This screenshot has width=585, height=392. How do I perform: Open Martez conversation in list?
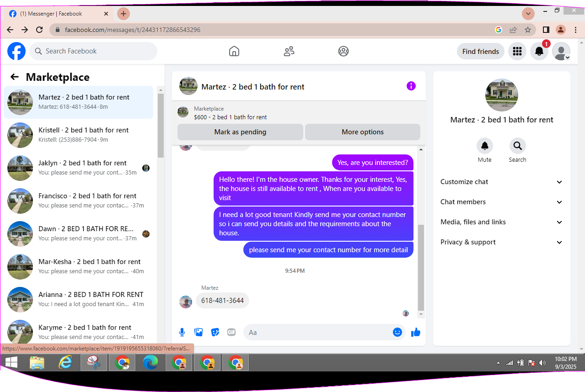coord(79,102)
